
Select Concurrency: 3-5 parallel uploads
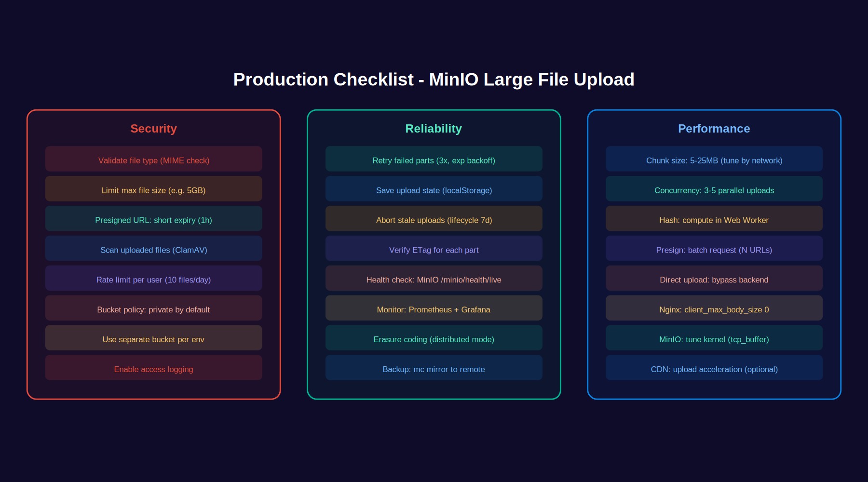coord(714,189)
